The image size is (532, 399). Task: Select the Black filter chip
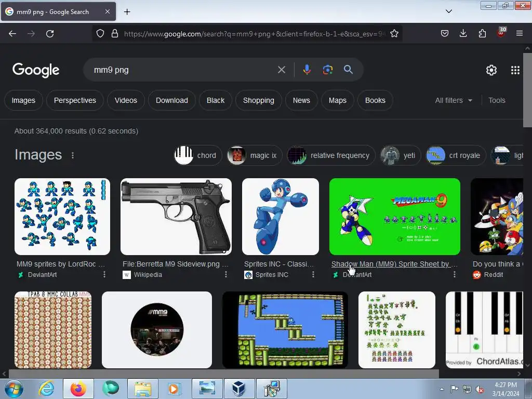216,100
